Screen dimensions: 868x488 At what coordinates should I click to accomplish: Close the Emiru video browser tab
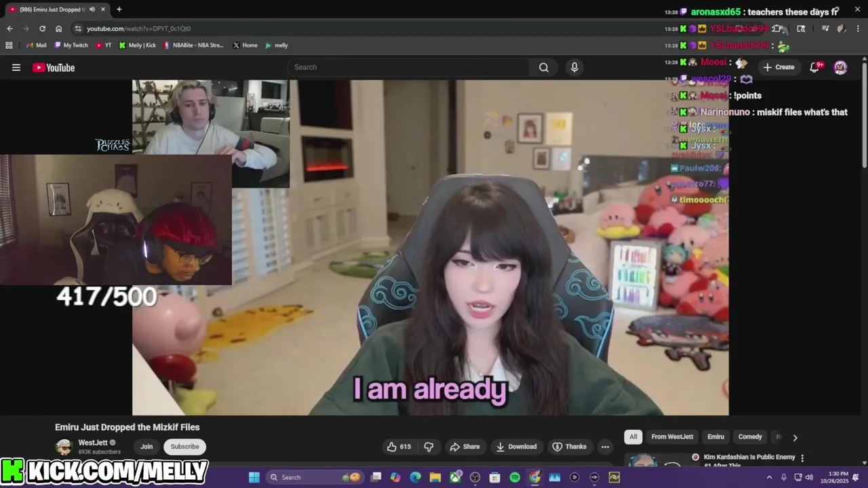[x=102, y=9]
